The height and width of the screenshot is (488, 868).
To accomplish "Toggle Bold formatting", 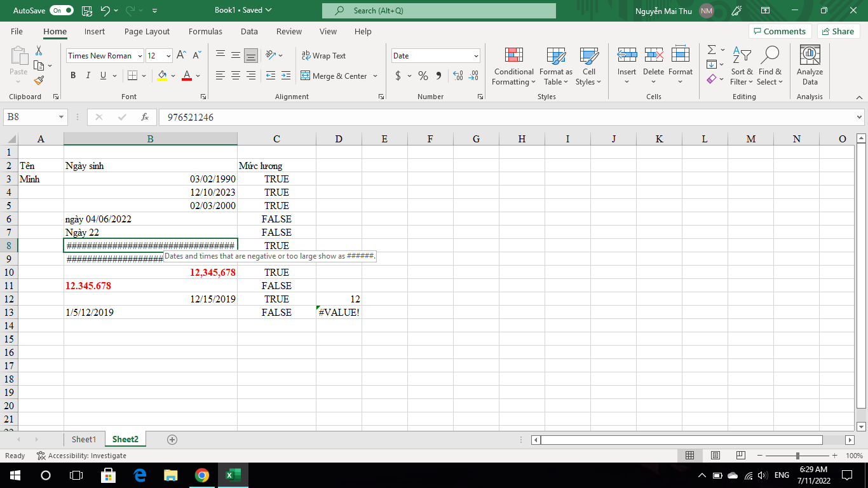I will click(72, 76).
